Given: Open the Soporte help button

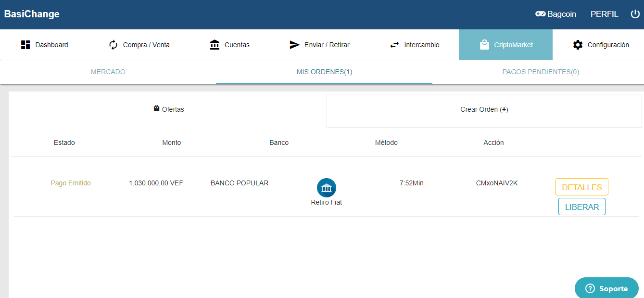Looking at the screenshot, I should [x=606, y=288].
